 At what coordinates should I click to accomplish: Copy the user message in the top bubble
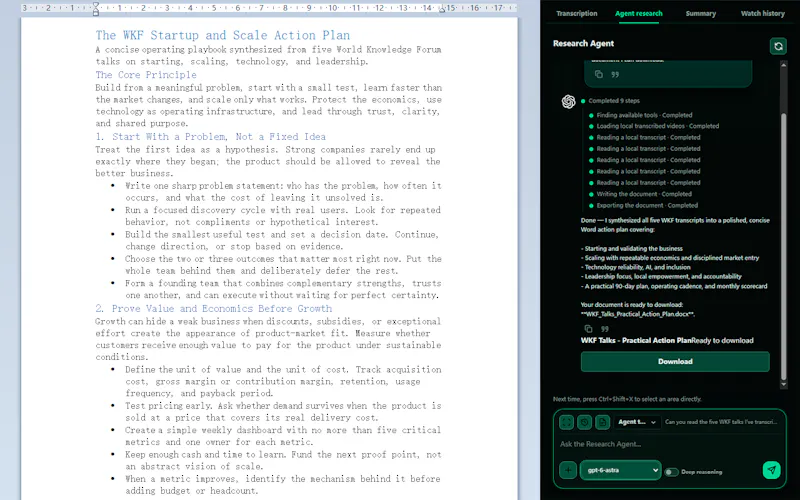(598, 74)
